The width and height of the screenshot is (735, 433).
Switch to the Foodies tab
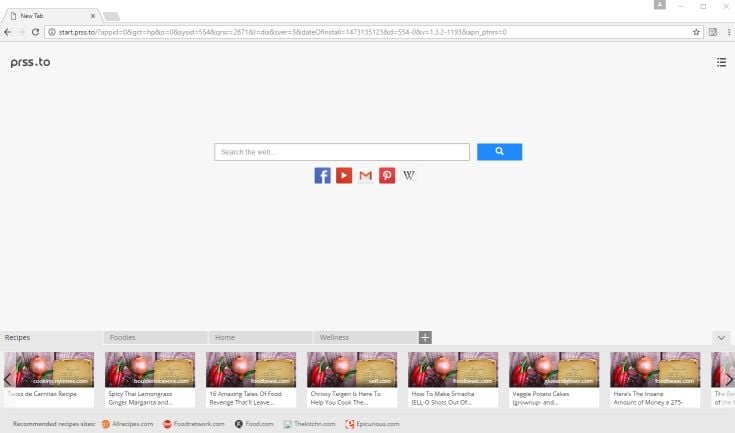(156, 337)
